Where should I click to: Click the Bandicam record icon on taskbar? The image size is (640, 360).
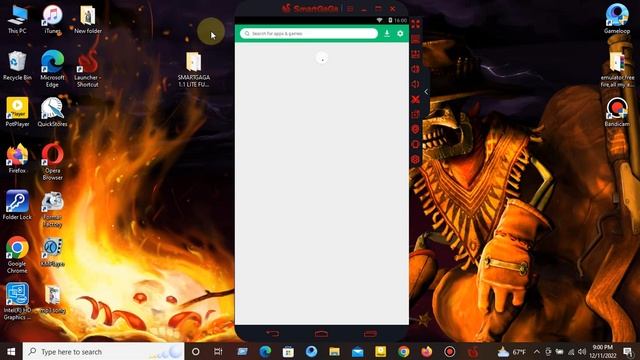tap(450, 351)
